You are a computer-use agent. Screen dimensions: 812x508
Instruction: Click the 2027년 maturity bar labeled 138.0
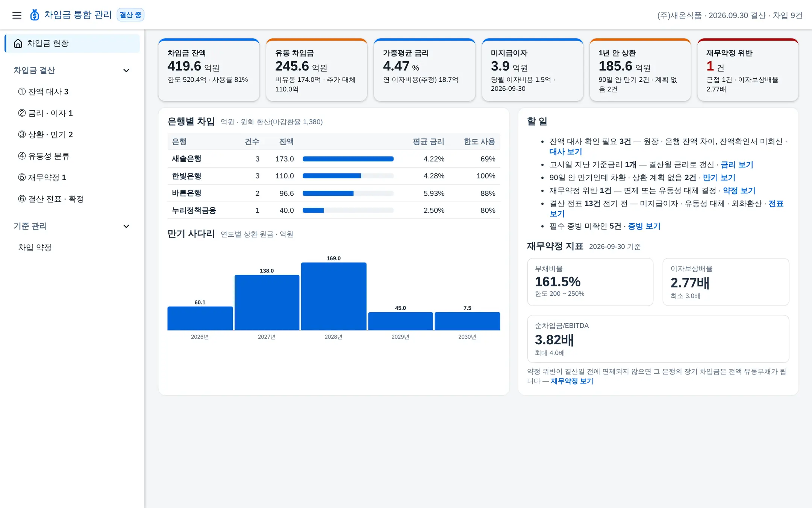coord(267,303)
